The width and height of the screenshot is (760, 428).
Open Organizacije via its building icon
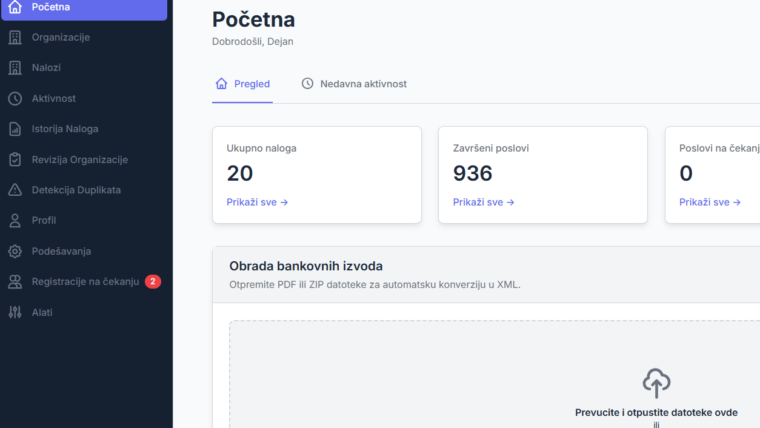coord(14,38)
